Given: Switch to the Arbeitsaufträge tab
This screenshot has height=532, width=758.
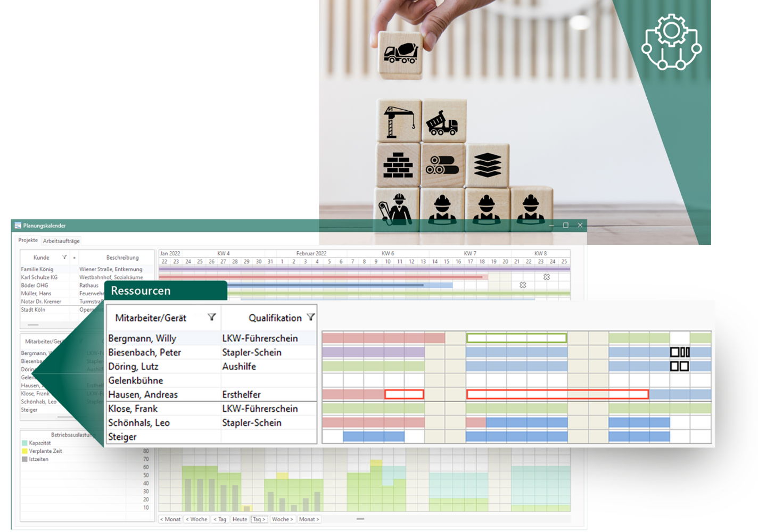Looking at the screenshot, I should pos(61,241).
